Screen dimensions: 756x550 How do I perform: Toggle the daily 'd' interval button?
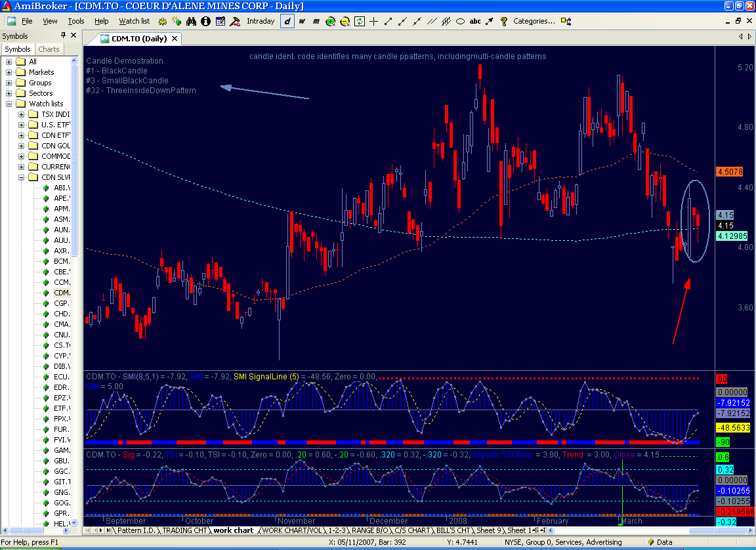tap(287, 21)
